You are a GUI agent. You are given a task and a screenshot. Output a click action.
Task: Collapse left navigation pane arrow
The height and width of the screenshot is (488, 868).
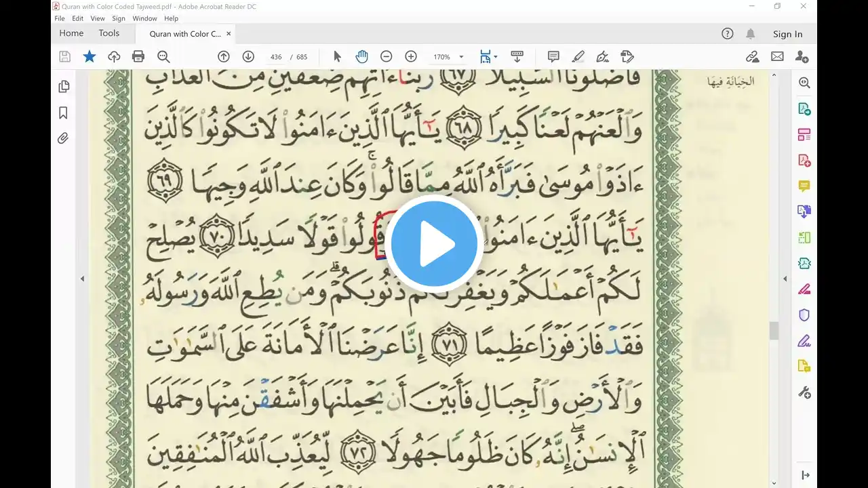point(82,279)
